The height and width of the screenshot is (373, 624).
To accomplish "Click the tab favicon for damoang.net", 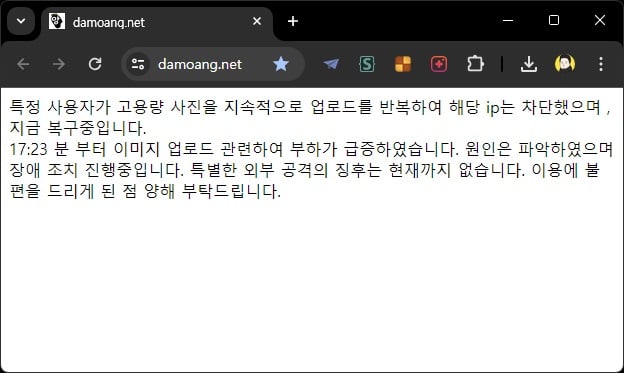I will pos(57,21).
